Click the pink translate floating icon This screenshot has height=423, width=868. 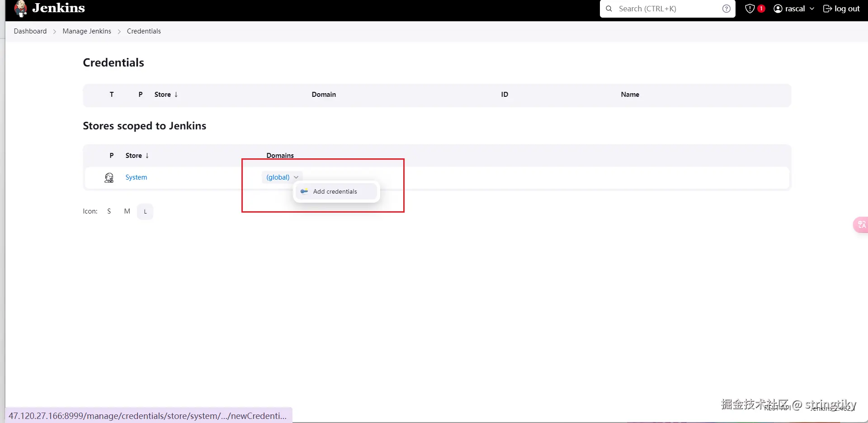(861, 225)
